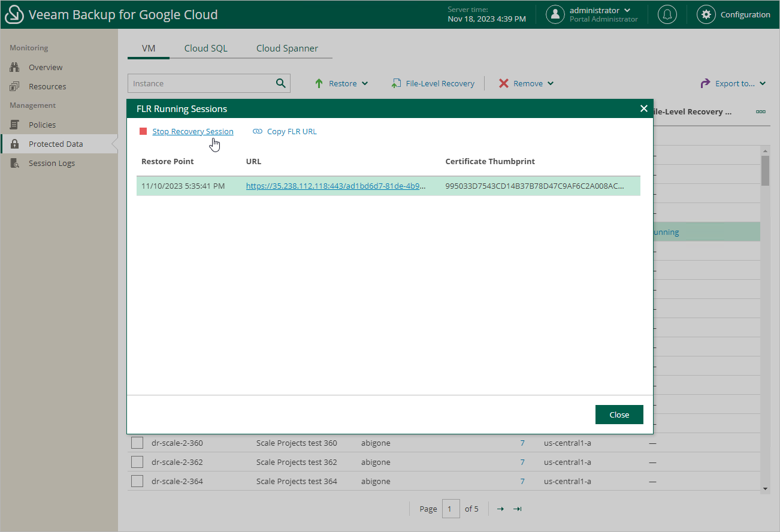Click Scale Projects test 360 cell
Screen dimensions: 780x532
pyautogui.click(x=297, y=443)
